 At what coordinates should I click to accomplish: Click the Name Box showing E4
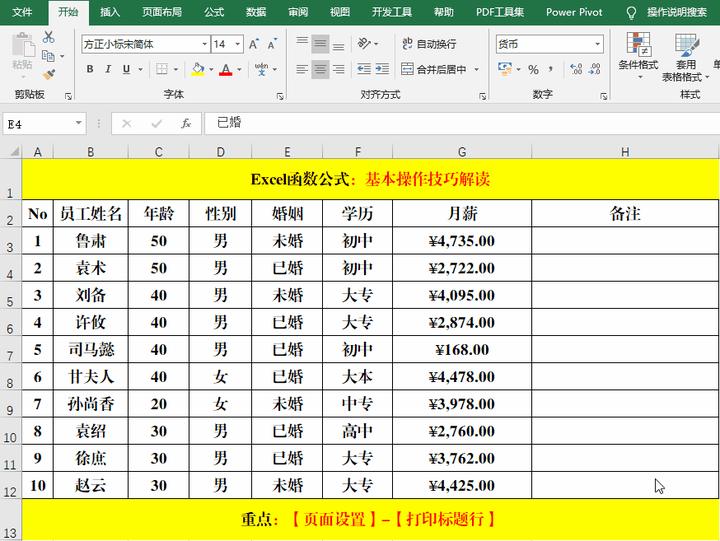pyautogui.click(x=39, y=124)
